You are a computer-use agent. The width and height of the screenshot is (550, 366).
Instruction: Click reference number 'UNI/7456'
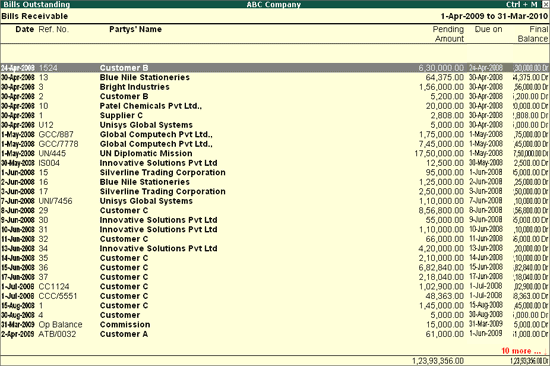coord(55,201)
